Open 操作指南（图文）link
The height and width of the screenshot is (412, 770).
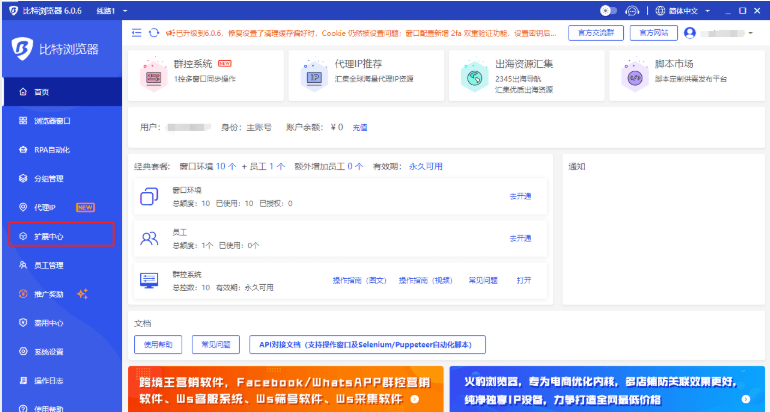pos(359,280)
